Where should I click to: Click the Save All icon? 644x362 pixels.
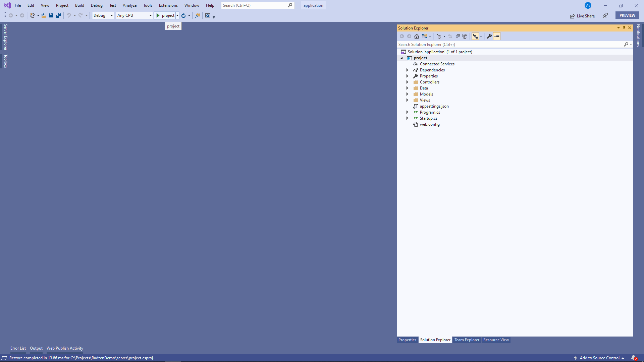point(59,15)
